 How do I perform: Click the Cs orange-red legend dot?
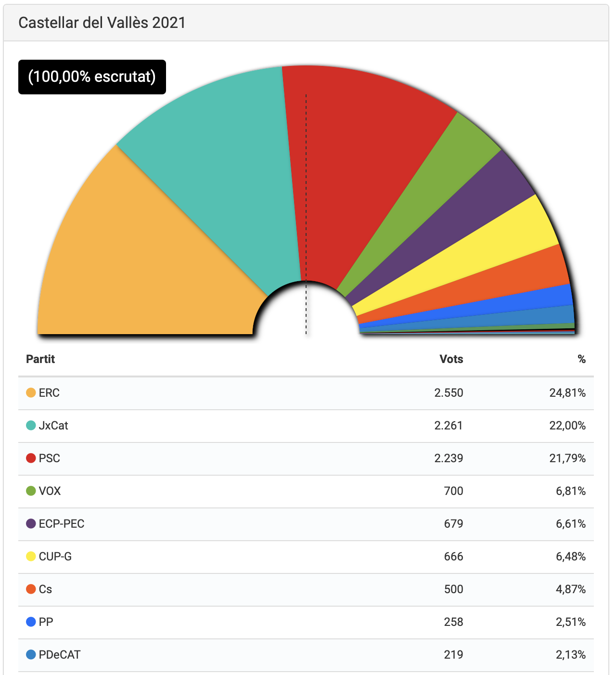click(31, 589)
